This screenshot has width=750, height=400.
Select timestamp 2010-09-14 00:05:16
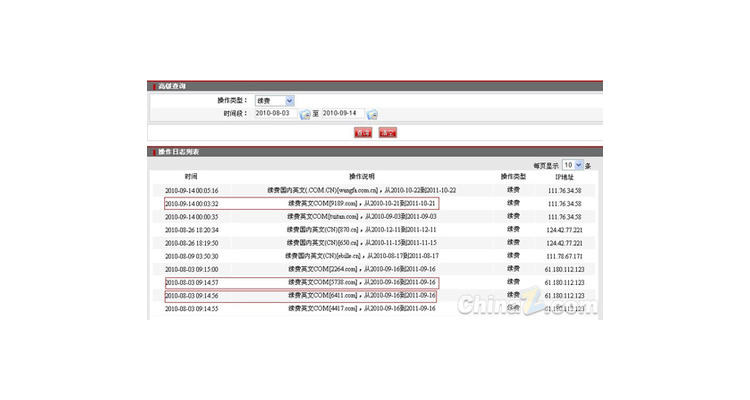click(x=192, y=190)
